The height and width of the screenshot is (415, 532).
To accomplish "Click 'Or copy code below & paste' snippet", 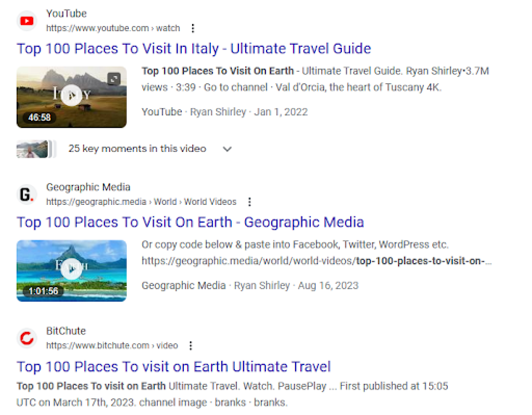I will click(x=295, y=244).
